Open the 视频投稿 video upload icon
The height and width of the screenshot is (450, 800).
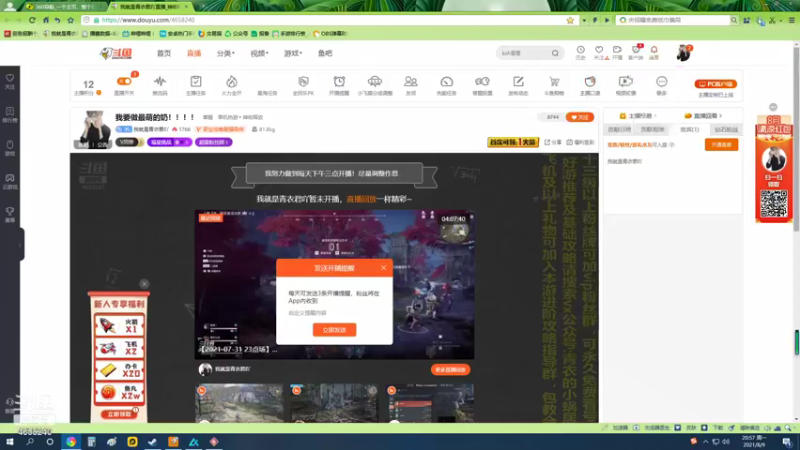pyautogui.click(x=626, y=81)
